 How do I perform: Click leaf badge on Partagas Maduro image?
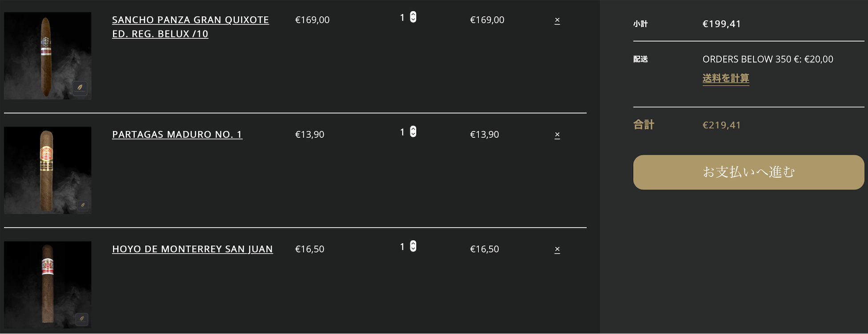82,205
